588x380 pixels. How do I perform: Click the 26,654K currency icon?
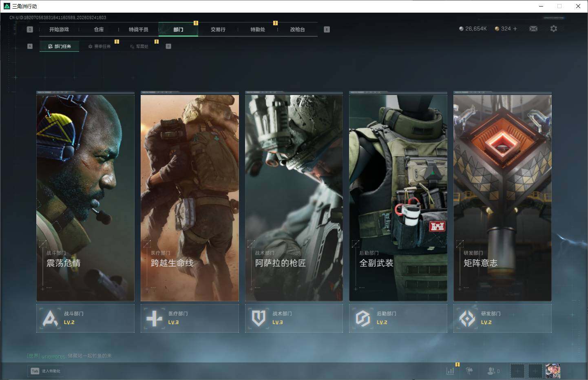461,29
